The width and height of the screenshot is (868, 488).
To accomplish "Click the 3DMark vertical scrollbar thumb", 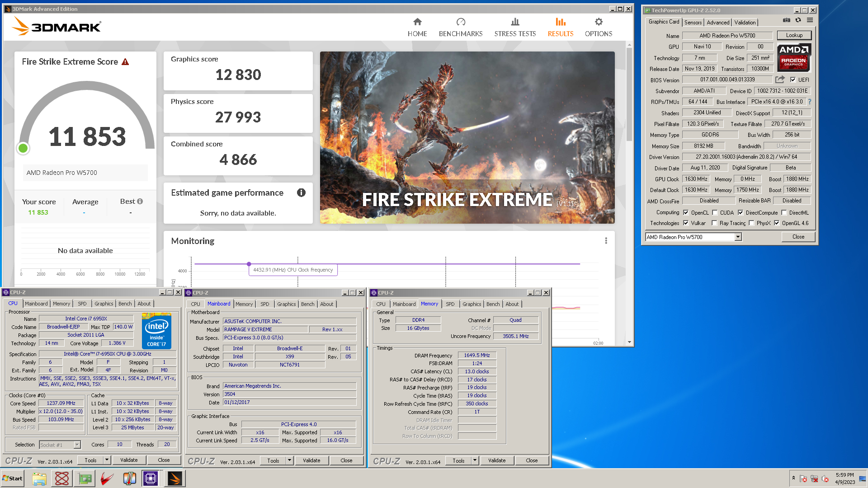I will tap(629, 94).
